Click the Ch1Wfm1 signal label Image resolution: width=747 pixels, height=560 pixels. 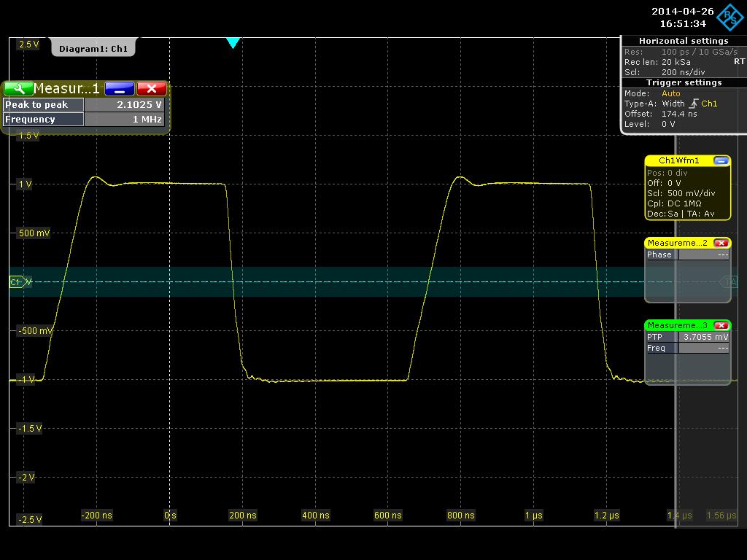point(678,160)
